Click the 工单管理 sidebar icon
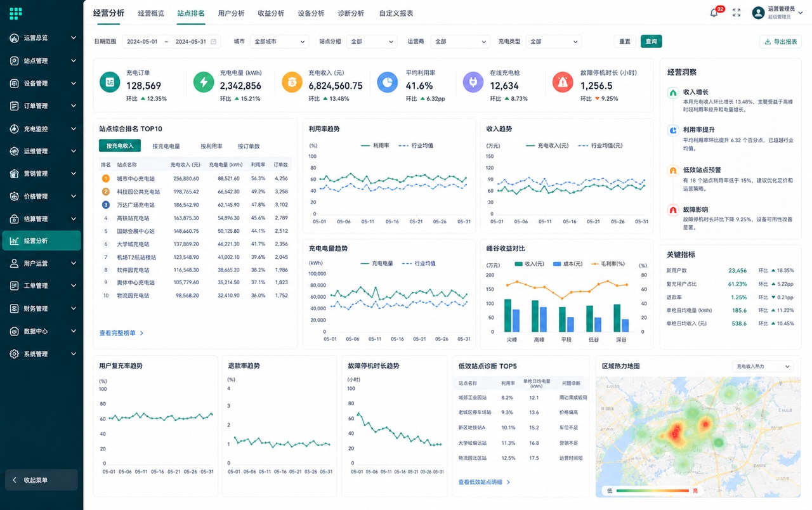The height and width of the screenshot is (510, 812). [15, 286]
